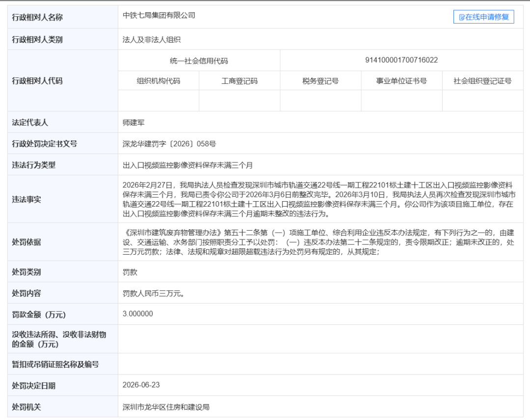
Task: Click the 行政处罚决定书文号 label
Action: 45,144
